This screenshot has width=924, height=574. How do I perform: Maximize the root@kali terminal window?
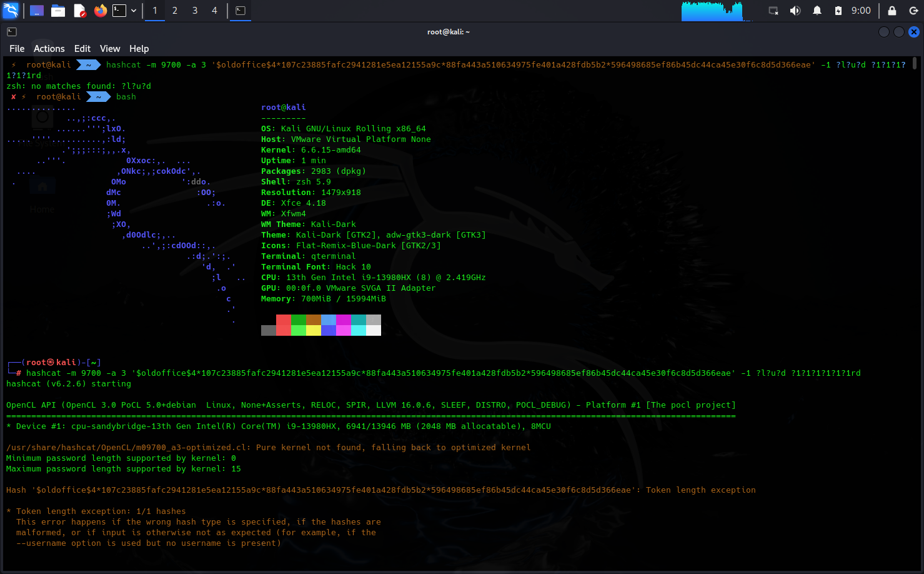point(899,32)
